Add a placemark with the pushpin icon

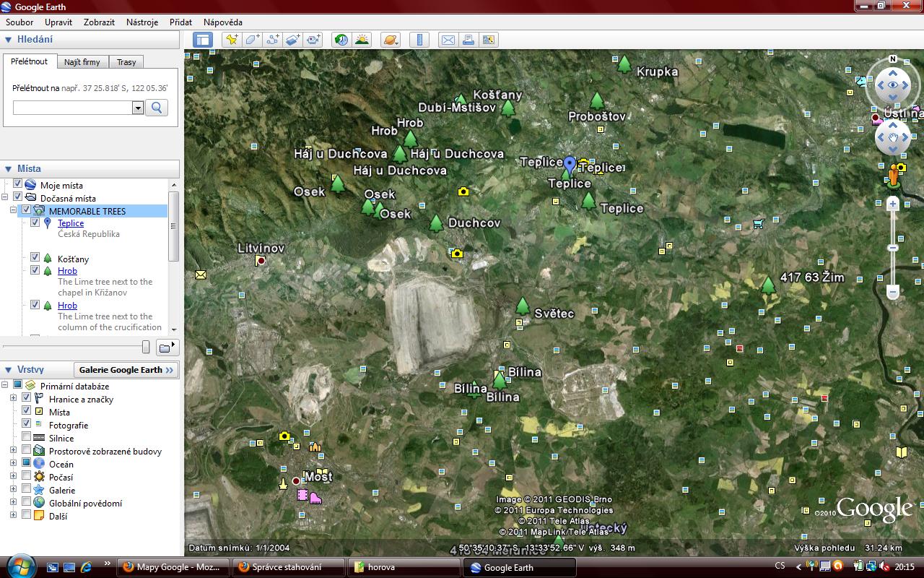point(231,40)
